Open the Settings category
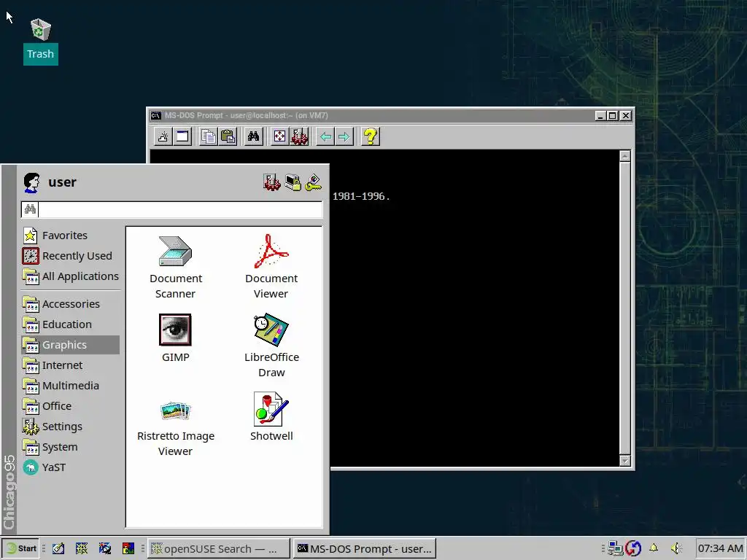 coord(70,427)
